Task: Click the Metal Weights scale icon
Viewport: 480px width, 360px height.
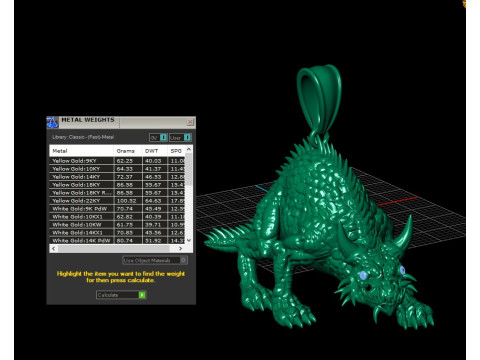Action: [52, 122]
